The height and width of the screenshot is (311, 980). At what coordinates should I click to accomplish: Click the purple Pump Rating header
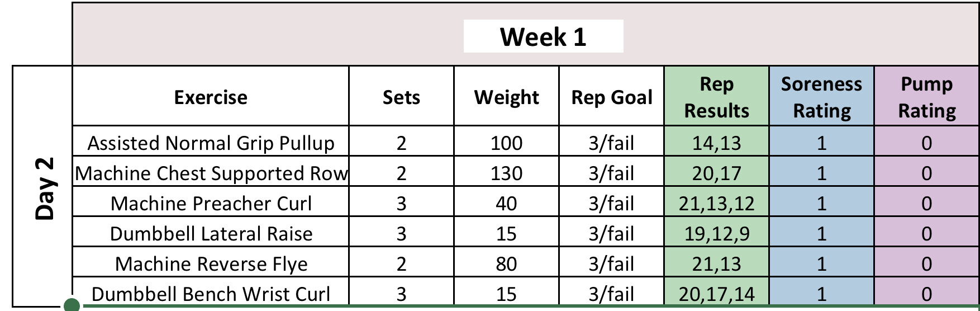926,97
